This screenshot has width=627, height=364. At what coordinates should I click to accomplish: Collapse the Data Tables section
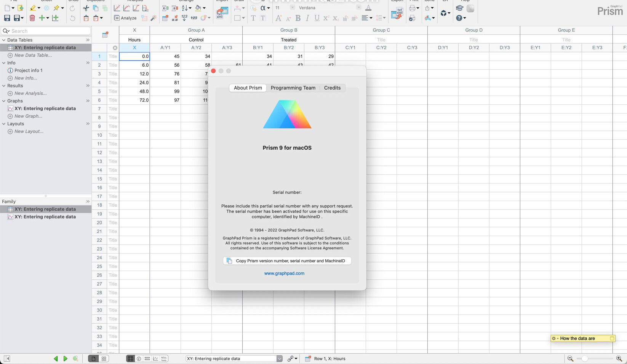(3, 40)
